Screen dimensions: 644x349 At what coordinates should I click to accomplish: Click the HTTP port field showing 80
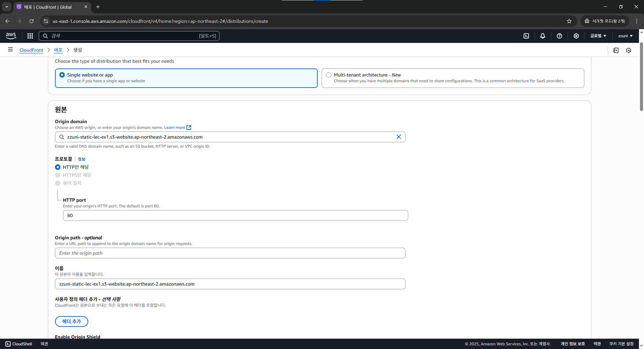235,215
